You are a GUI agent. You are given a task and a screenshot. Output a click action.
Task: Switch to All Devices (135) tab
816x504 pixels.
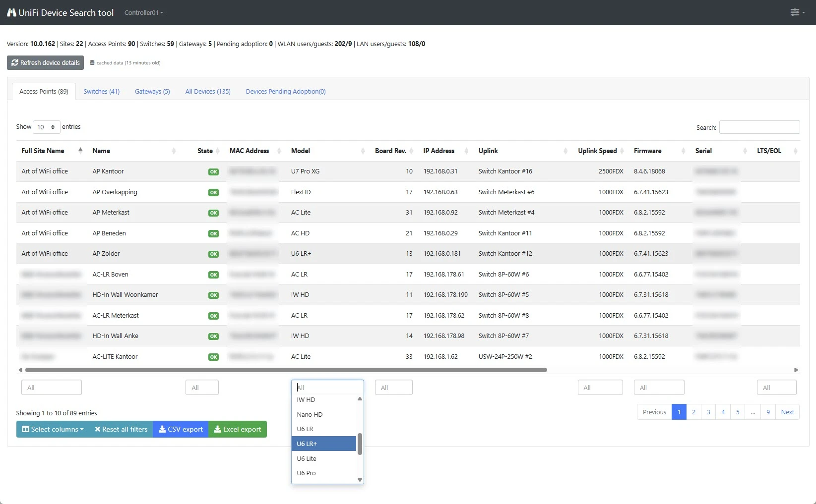pyautogui.click(x=208, y=91)
